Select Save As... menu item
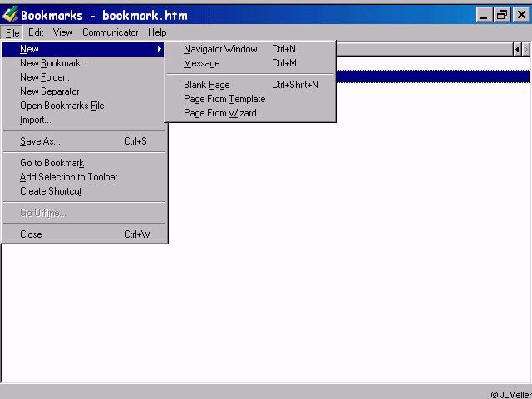 coord(83,141)
